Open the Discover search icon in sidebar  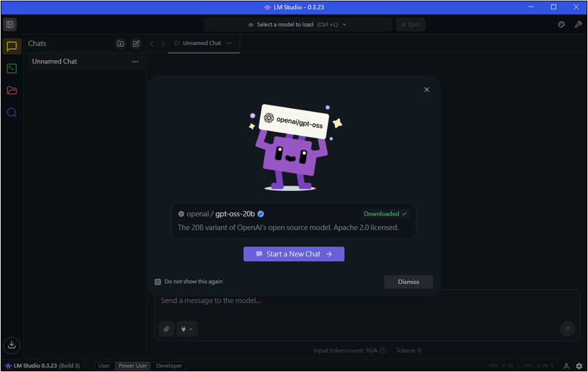point(11,112)
